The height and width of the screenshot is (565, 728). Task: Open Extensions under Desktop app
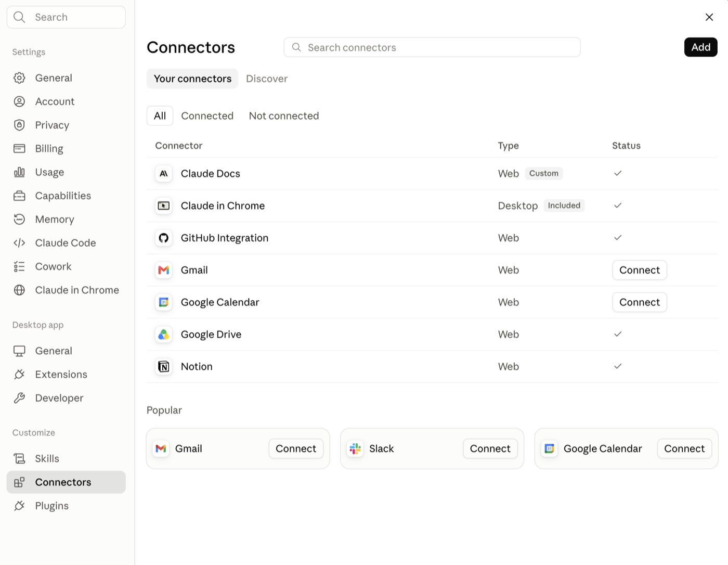(x=66, y=375)
